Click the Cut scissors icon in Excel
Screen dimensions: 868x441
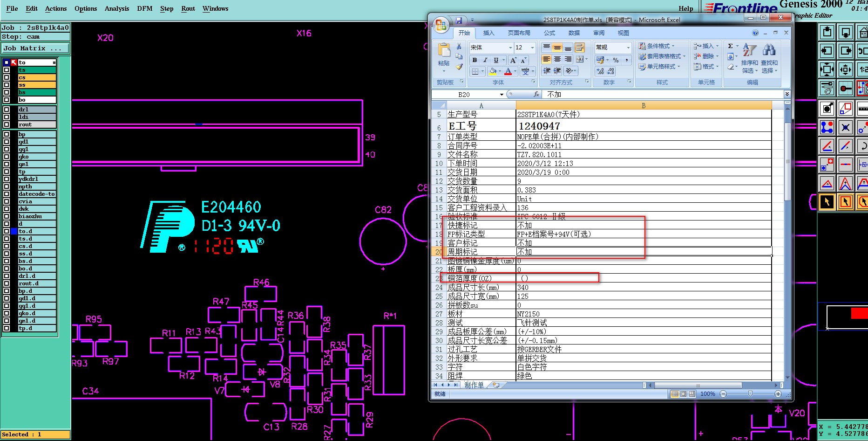(459, 47)
